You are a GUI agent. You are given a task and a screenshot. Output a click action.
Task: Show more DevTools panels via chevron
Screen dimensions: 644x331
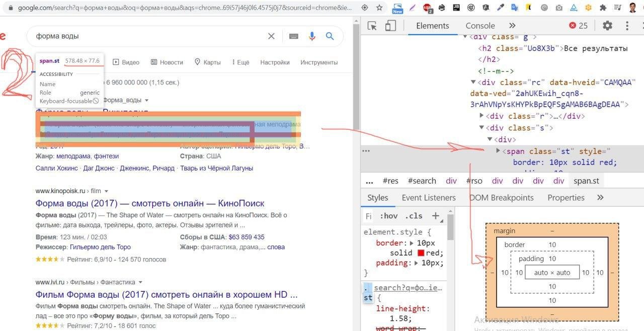point(512,26)
